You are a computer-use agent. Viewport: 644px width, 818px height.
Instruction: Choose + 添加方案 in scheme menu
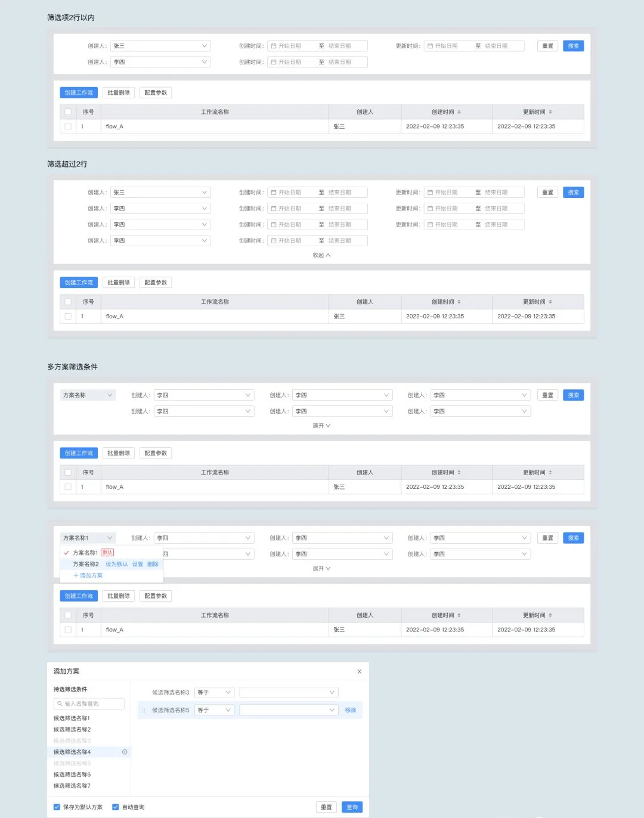point(88,575)
